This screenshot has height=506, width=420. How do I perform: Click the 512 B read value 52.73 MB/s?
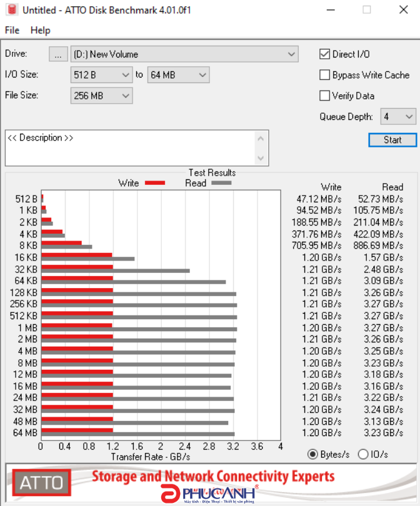[381, 199]
